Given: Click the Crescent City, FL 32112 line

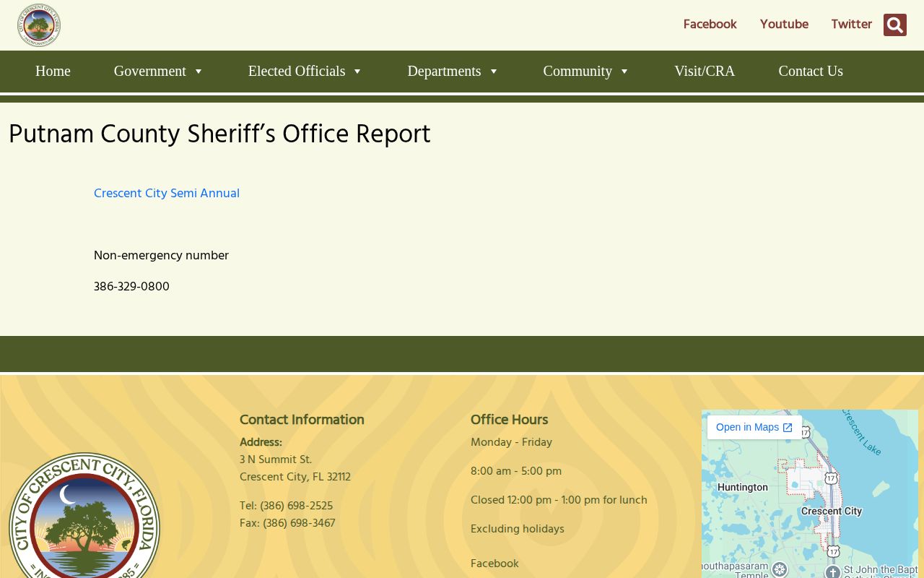Looking at the screenshot, I should point(295,477).
